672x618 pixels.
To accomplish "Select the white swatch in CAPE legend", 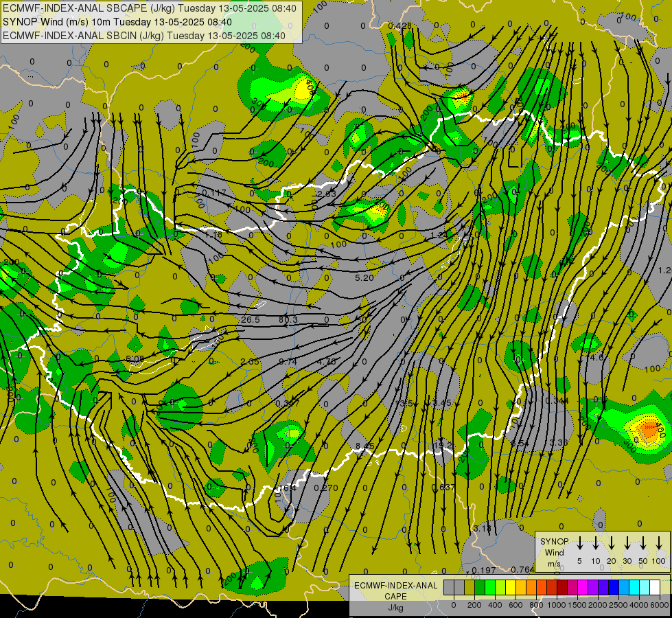I will [x=655, y=587].
